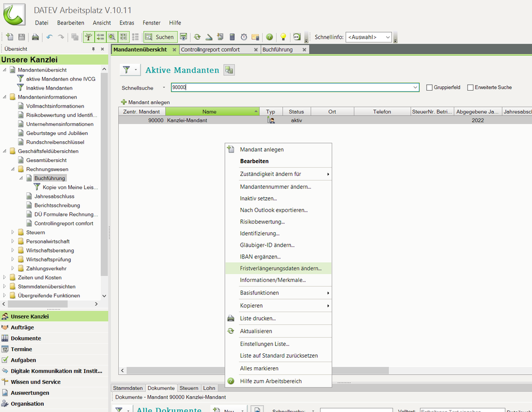Screen dimensions: 532x412
Task: Click the scanner icon in toolbar
Action: pyautogui.click(x=209, y=37)
